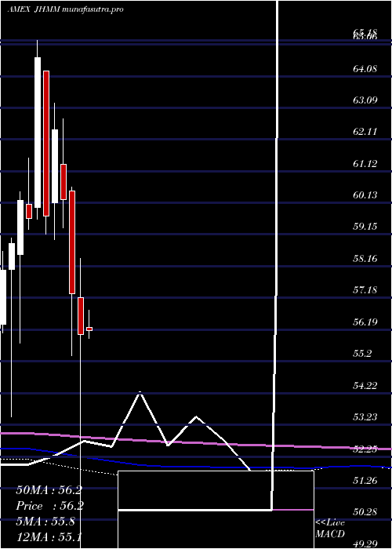Image resolution: width=392 pixels, height=549 pixels.
Task: Click the white MACD line peak near 54.22
Action: 140,393
